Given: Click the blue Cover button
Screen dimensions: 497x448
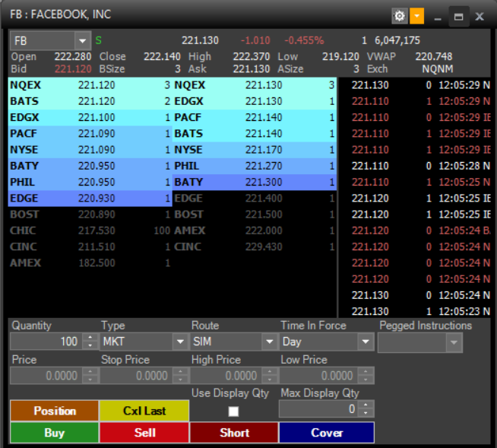Looking at the screenshot, I should (x=327, y=433).
